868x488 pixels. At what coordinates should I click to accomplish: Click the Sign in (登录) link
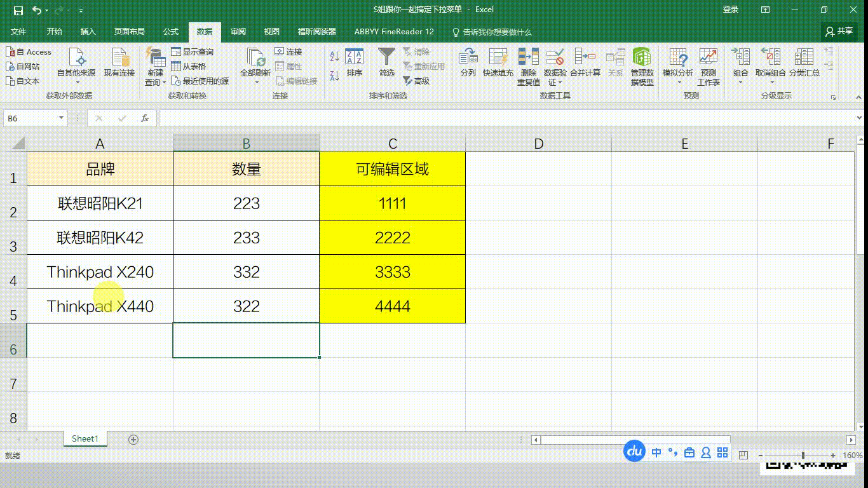(732, 10)
